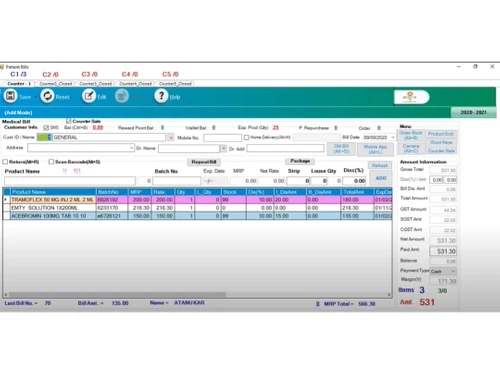Click the Product Name column header
Screen dimensions: 500x375
tap(53, 192)
